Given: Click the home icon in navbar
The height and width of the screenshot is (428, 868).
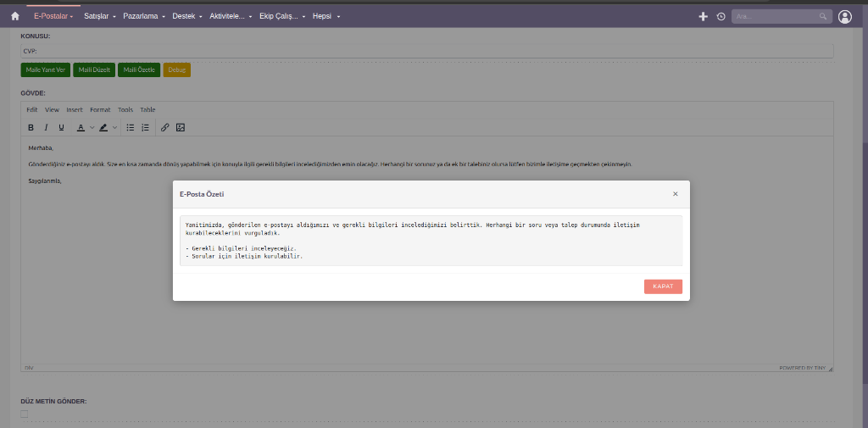Looking at the screenshot, I should click(15, 17).
